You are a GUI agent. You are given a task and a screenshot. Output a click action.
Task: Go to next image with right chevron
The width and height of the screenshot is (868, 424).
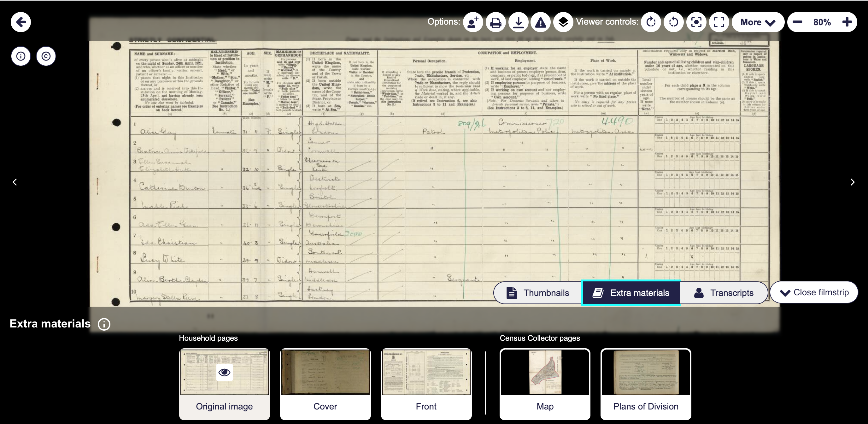(852, 182)
